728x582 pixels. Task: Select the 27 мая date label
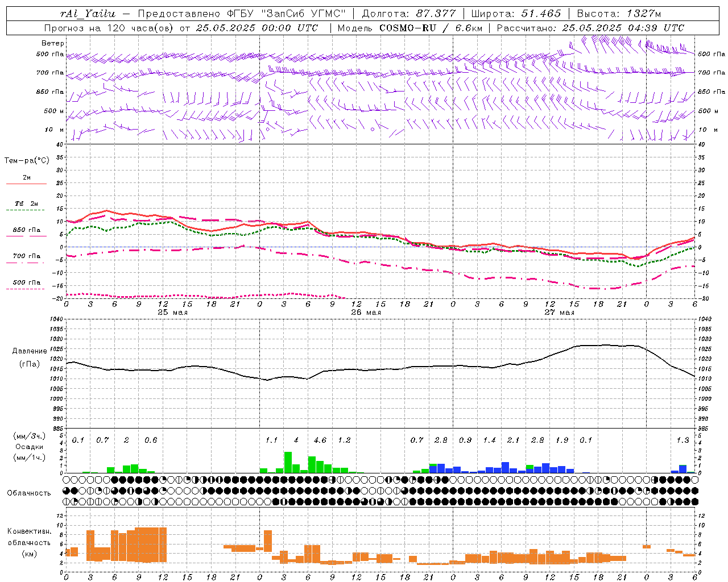(x=559, y=313)
